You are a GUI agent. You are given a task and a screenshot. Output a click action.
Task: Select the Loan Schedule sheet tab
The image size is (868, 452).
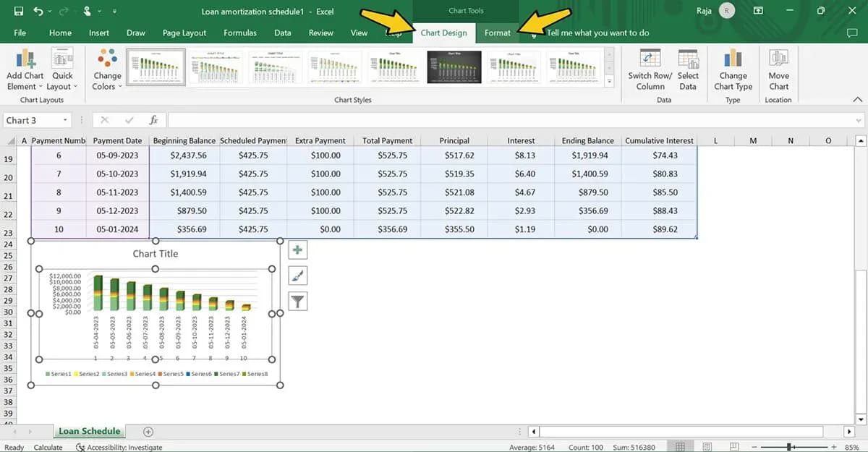pyautogui.click(x=89, y=431)
